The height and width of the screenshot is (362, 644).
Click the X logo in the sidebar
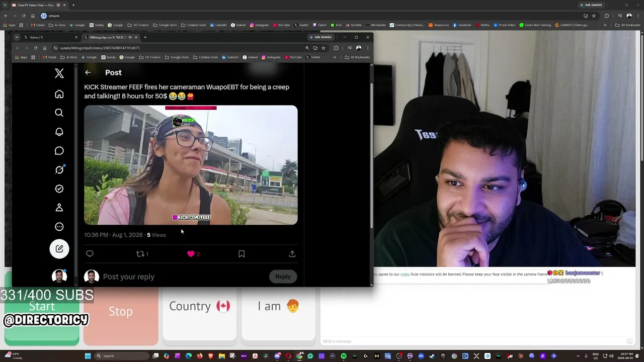click(x=59, y=74)
